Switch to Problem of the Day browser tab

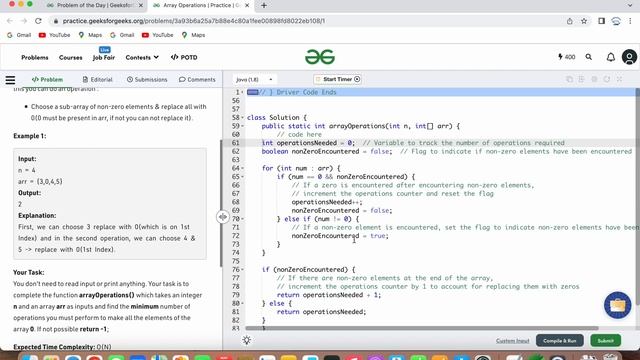tap(95, 5)
